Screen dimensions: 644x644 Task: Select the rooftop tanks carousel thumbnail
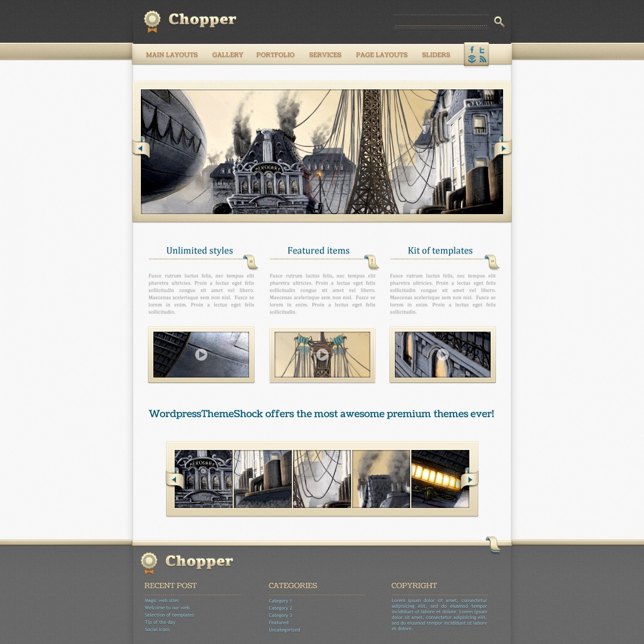(263, 479)
